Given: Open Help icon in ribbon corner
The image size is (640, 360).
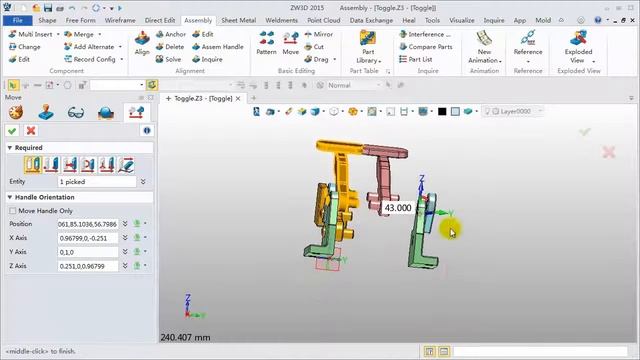Looking at the screenshot, I should (598, 20).
